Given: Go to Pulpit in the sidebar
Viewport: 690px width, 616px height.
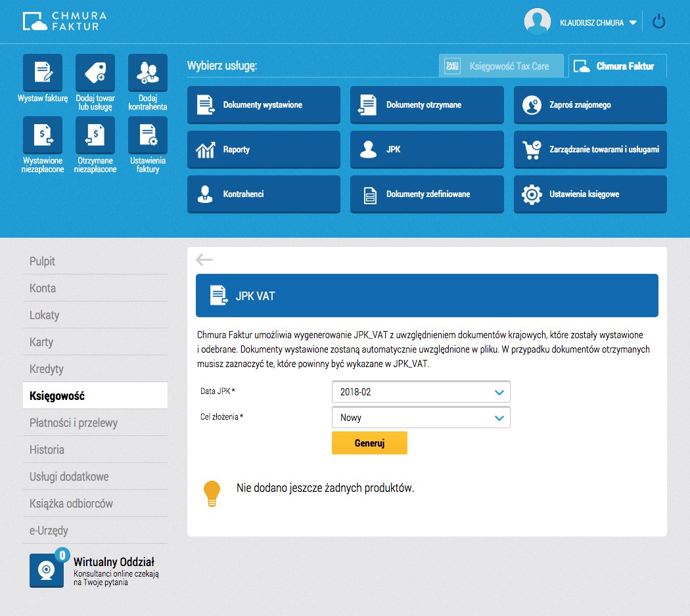Looking at the screenshot, I should coord(95,261).
